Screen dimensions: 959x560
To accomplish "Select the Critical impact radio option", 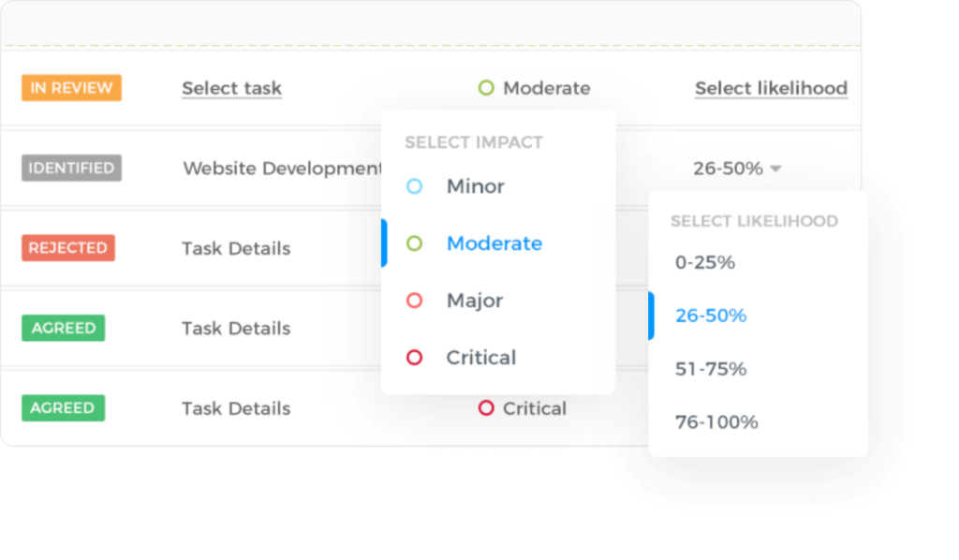I will point(480,357).
